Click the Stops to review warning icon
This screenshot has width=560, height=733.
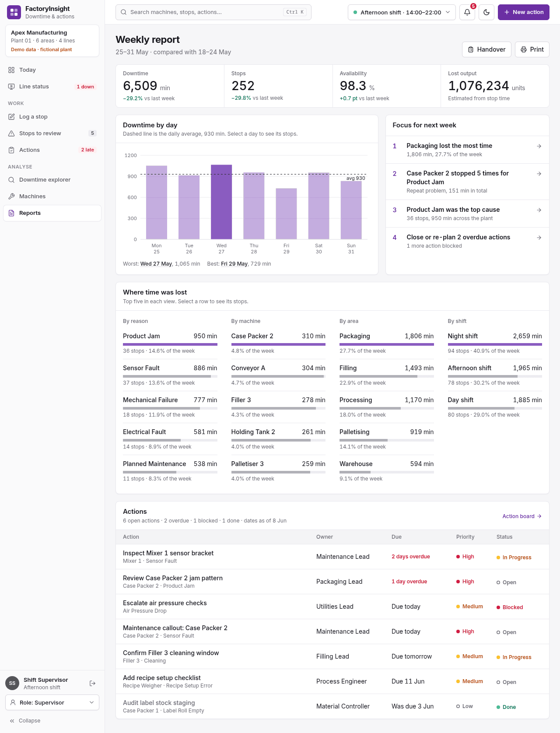(x=11, y=133)
